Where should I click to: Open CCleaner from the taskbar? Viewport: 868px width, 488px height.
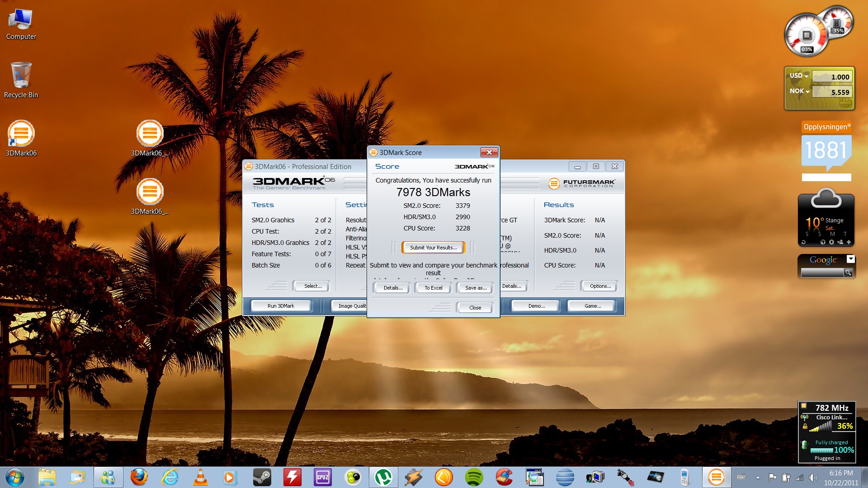[x=504, y=477]
